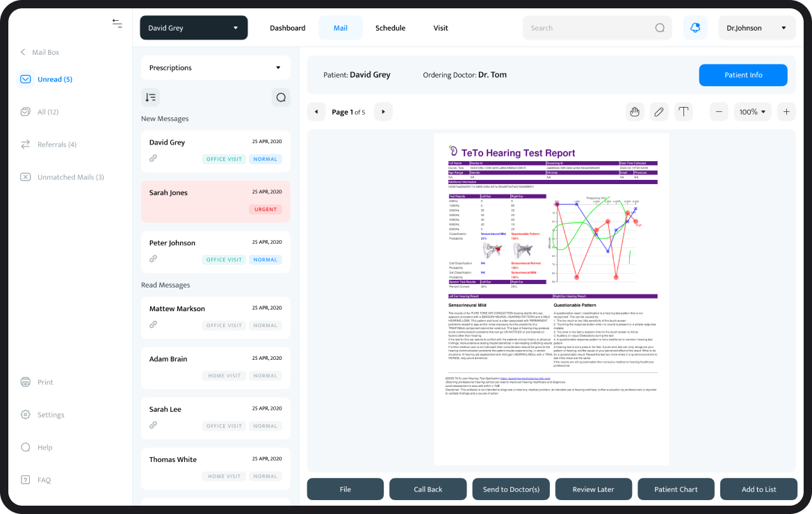The width and height of the screenshot is (812, 514).
Task: Switch to the Visit tab
Action: pyautogui.click(x=441, y=28)
